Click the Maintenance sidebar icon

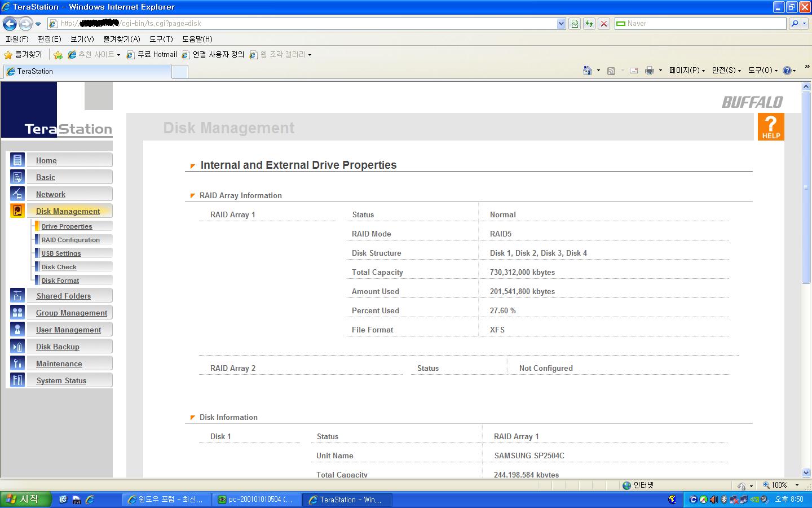pos(17,363)
